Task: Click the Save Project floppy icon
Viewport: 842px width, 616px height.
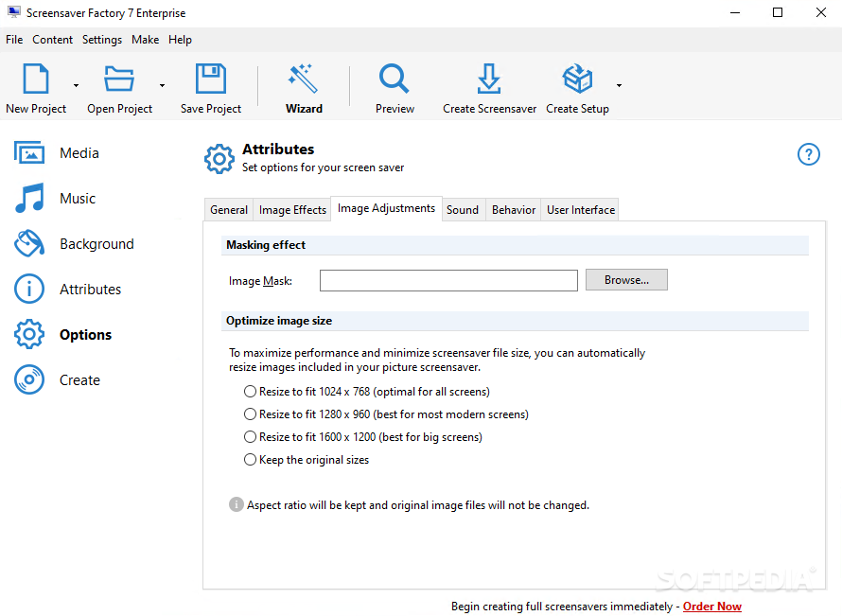Action: (x=210, y=79)
